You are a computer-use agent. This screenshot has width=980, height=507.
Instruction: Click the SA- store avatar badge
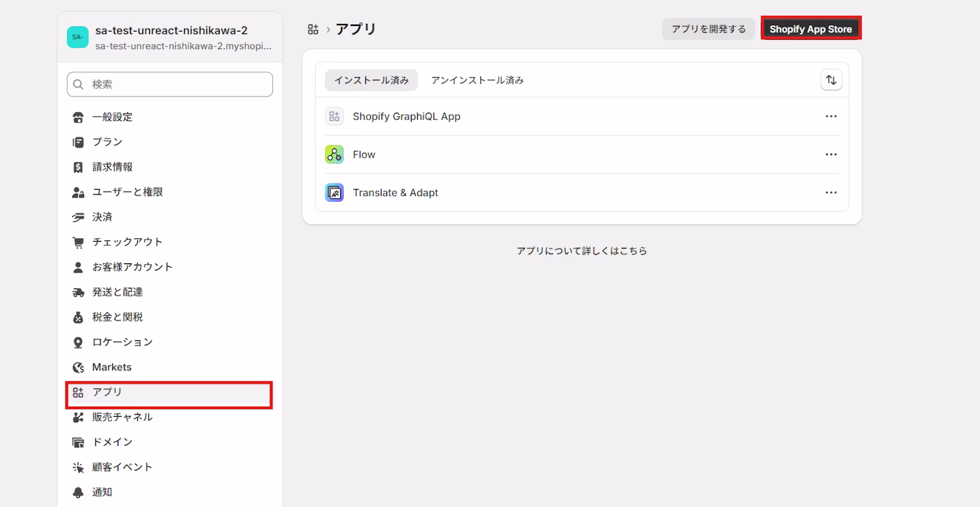coord(78,36)
